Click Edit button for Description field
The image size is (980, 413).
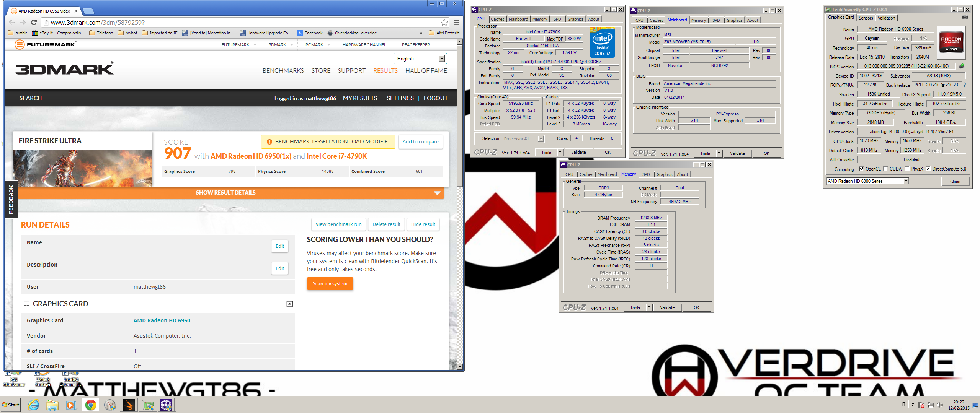pos(280,268)
